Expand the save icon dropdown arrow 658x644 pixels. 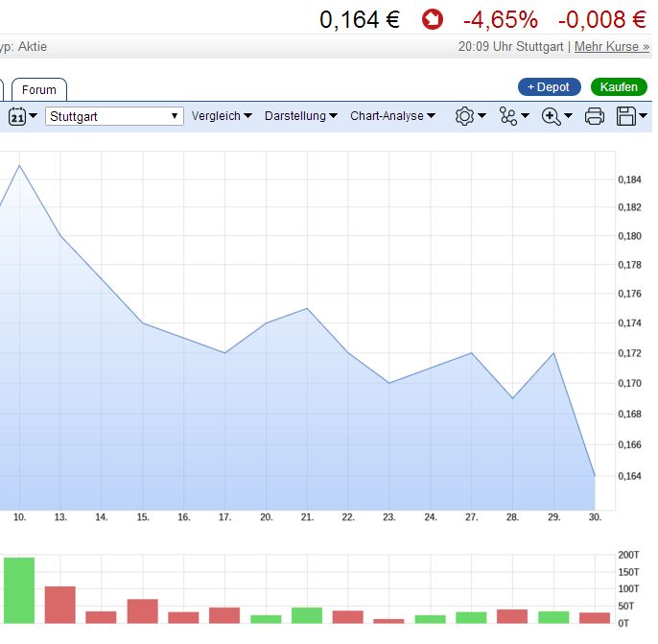tap(643, 115)
